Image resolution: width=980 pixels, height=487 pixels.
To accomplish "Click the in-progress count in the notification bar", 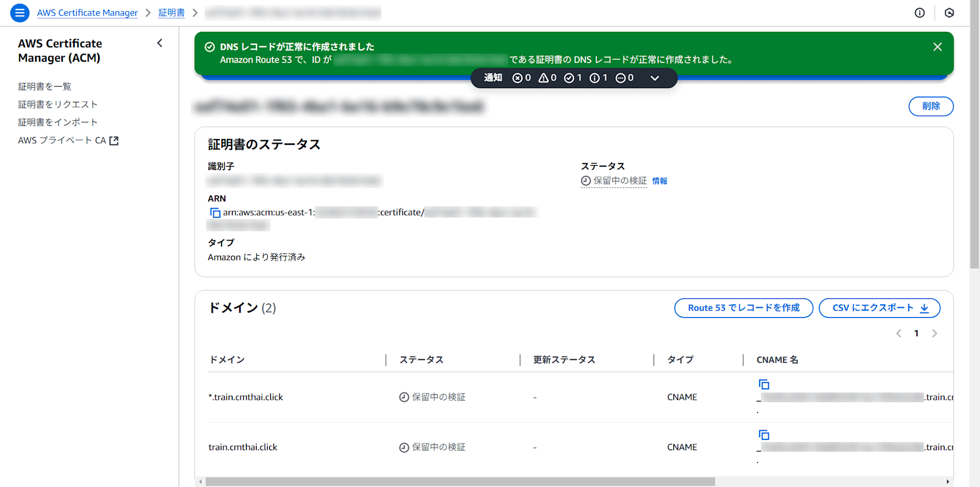I will (624, 78).
